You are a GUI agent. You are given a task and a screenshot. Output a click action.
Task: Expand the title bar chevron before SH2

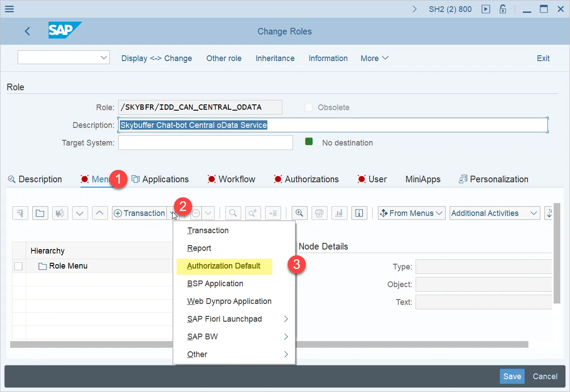click(x=415, y=9)
